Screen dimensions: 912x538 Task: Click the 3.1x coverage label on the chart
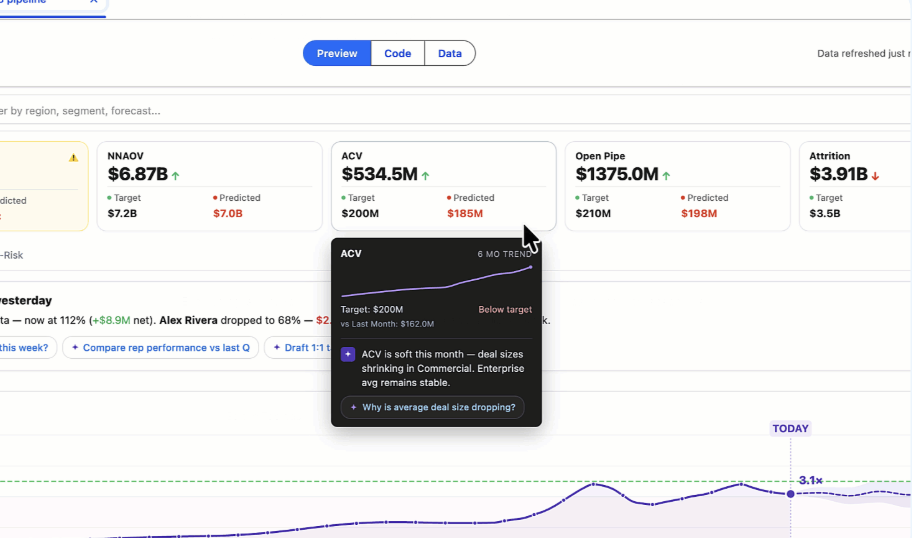tap(811, 480)
